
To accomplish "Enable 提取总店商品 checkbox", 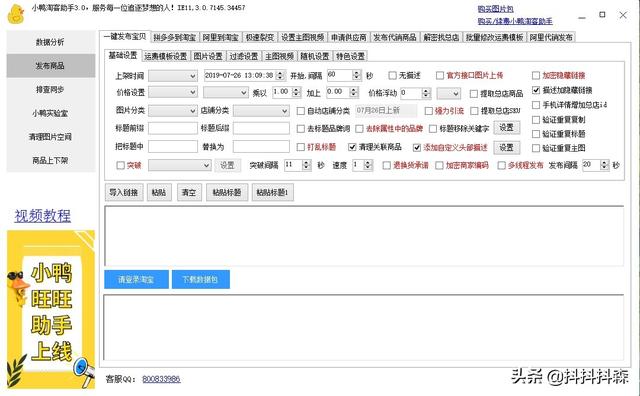I will 473,94.
